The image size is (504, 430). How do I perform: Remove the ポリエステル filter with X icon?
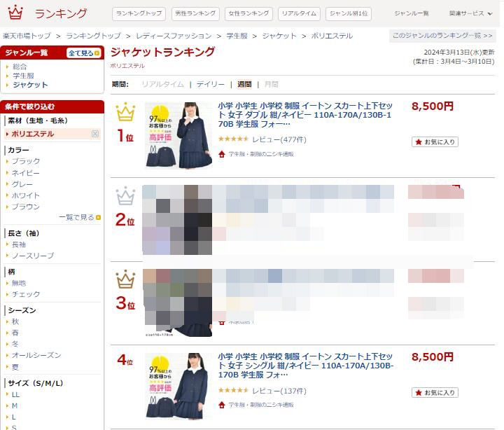click(95, 134)
